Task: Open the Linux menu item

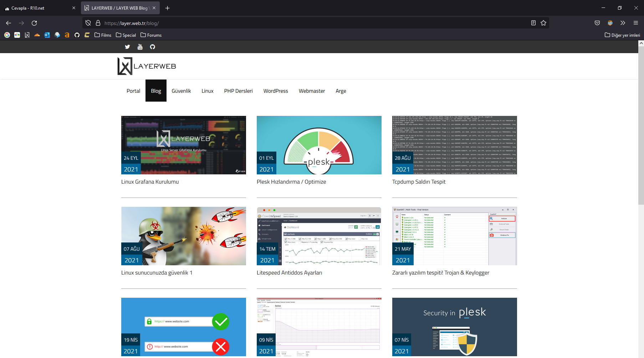Action: tap(208, 91)
